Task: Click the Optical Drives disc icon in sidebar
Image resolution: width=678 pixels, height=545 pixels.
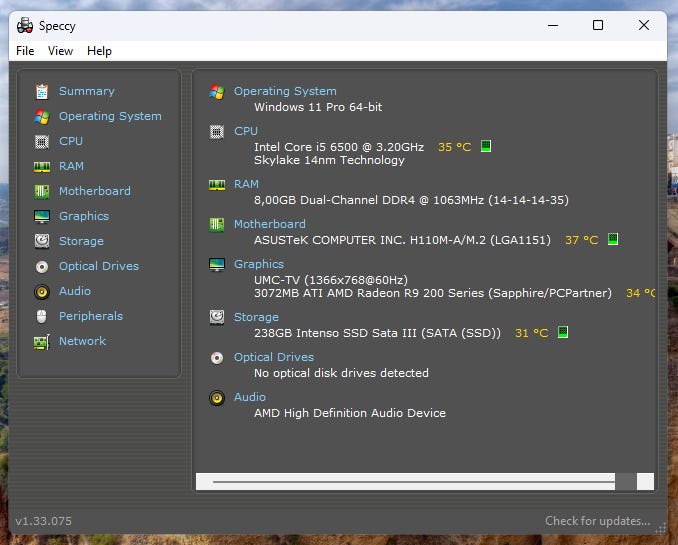Action: coord(42,267)
